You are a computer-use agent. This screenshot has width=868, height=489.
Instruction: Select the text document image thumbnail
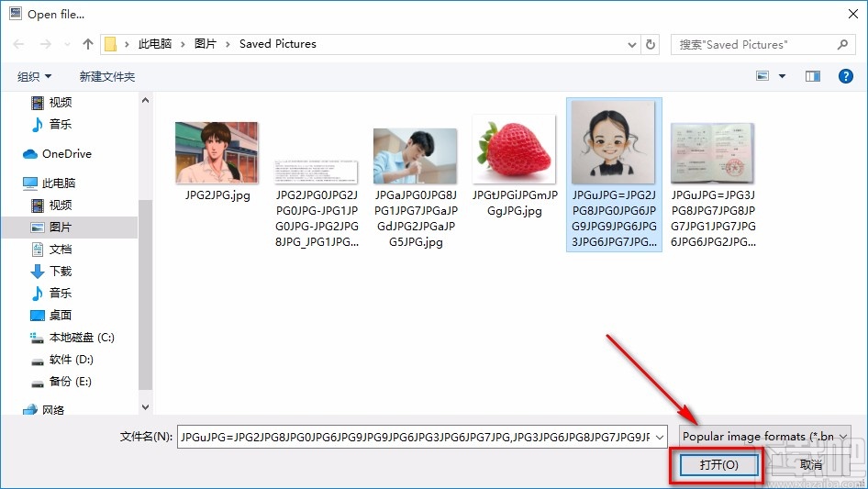316,172
